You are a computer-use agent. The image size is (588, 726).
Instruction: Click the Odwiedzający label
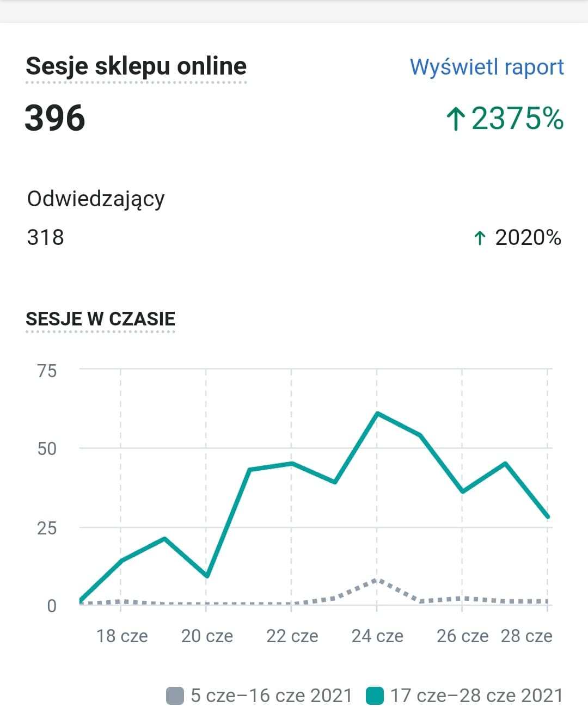click(96, 199)
